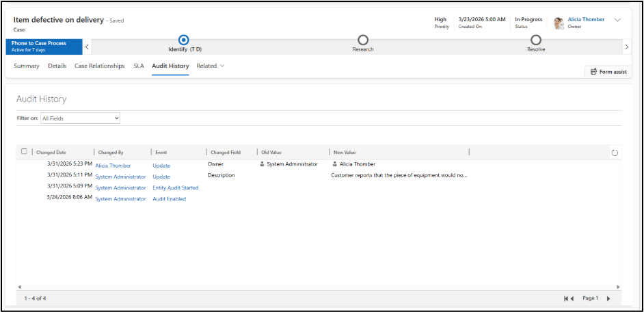Go to next page arrow in pager
The width and height of the screenshot is (644, 312).
coord(608,298)
